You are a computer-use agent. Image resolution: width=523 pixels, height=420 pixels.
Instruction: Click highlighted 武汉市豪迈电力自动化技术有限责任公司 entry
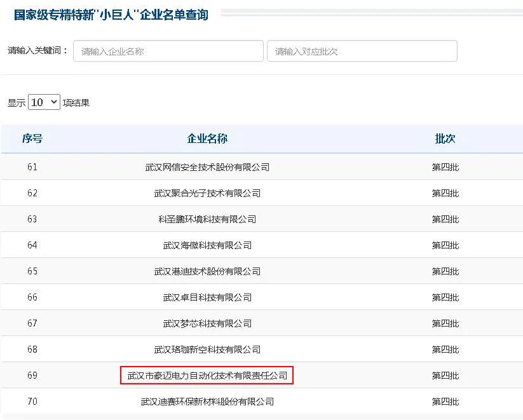tap(207, 376)
